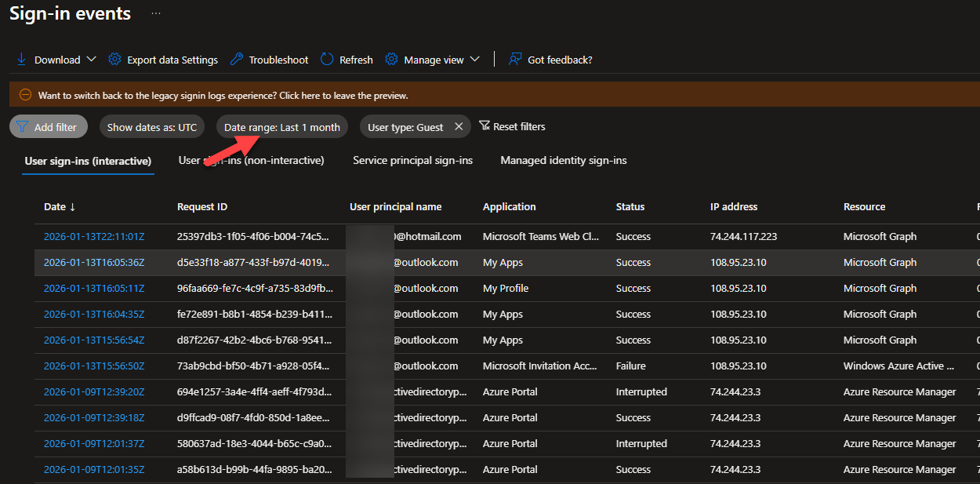The image size is (980, 484).
Task: Open the Download dropdown chevron
Action: [x=92, y=60]
